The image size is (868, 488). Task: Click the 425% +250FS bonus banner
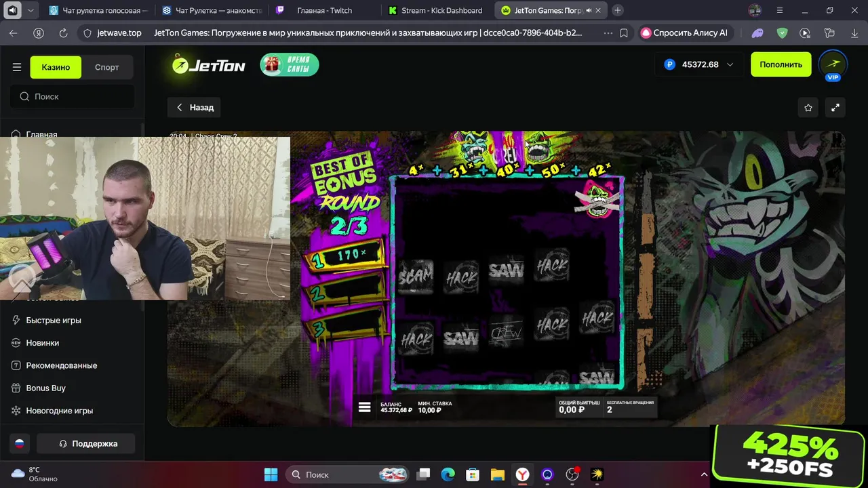[789, 456]
